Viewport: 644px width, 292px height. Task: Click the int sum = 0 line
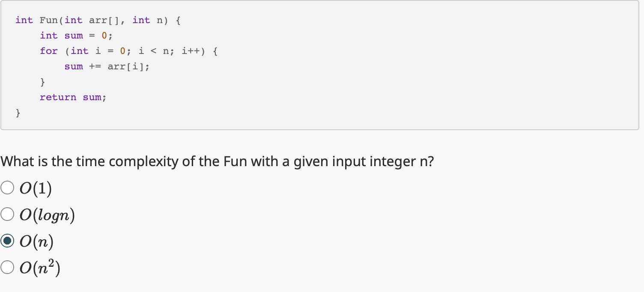75,36
